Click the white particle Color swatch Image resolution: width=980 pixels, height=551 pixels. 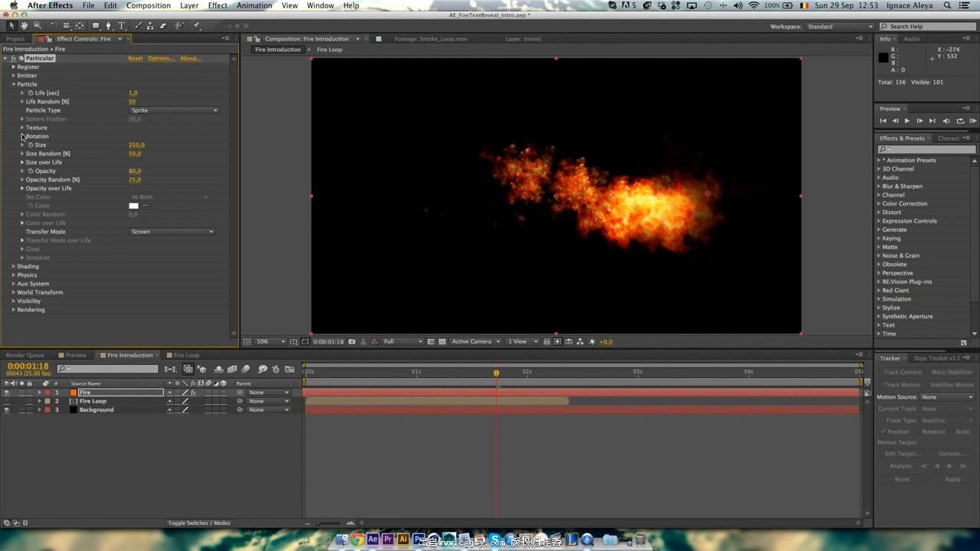tap(133, 206)
